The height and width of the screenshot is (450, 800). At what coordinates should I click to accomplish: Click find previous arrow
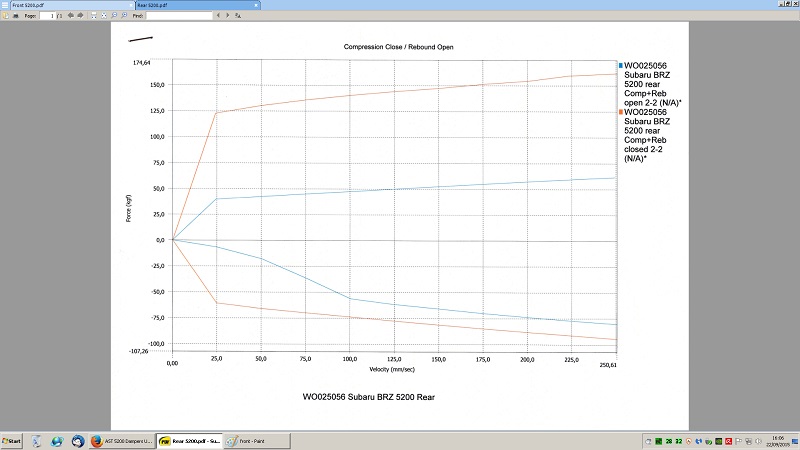(x=218, y=16)
